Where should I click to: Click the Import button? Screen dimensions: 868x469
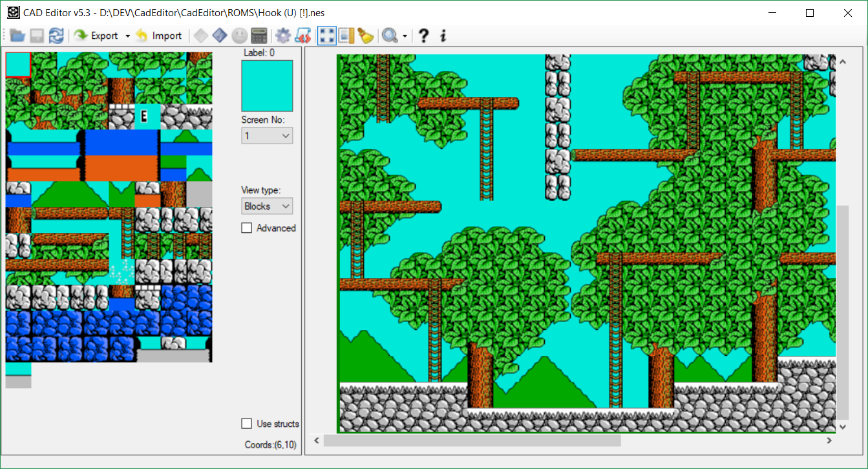(159, 36)
